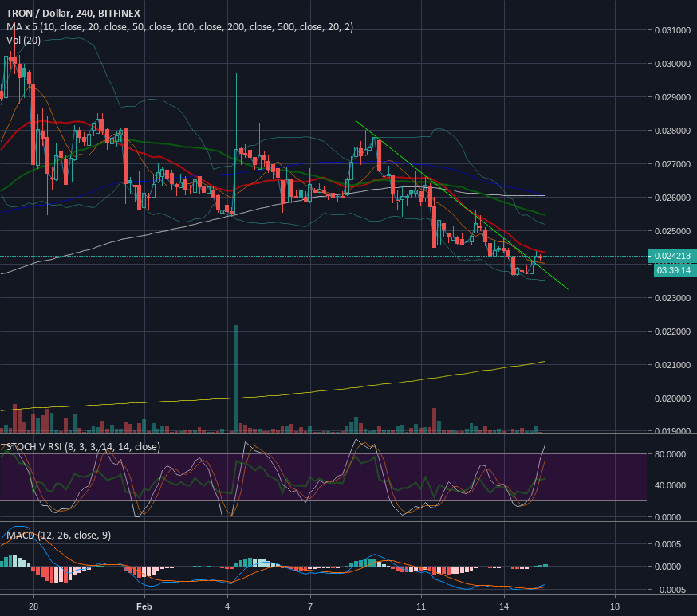Click the 0.020000 price axis label
697x616 pixels.
(672, 398)
